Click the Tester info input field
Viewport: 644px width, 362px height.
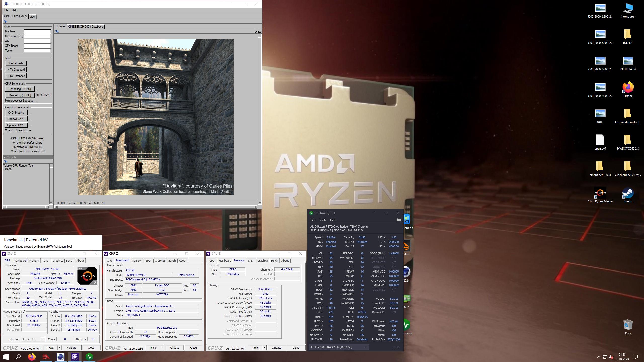(x=37, y=51)
